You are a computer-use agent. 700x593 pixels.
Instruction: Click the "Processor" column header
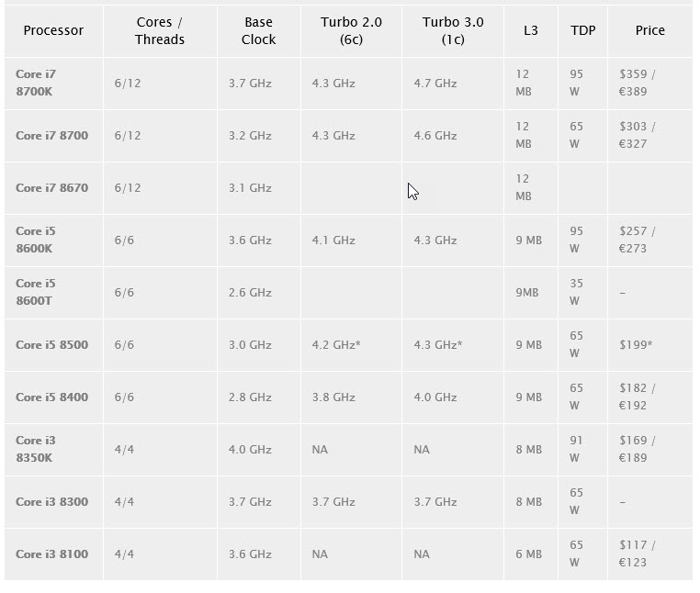coord(53,30)
